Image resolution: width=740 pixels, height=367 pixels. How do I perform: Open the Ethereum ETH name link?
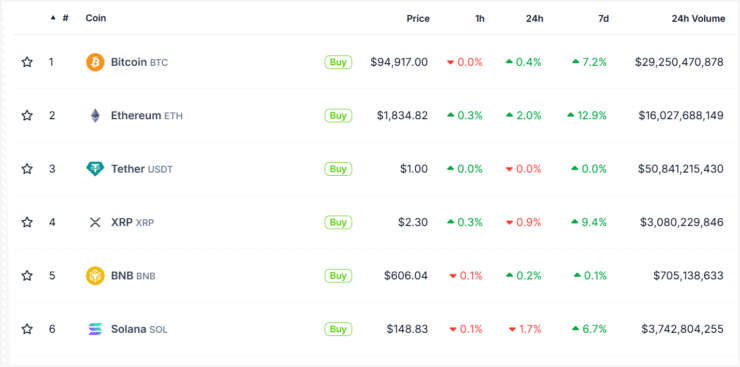pyautogui.click(x=147, y=116)
